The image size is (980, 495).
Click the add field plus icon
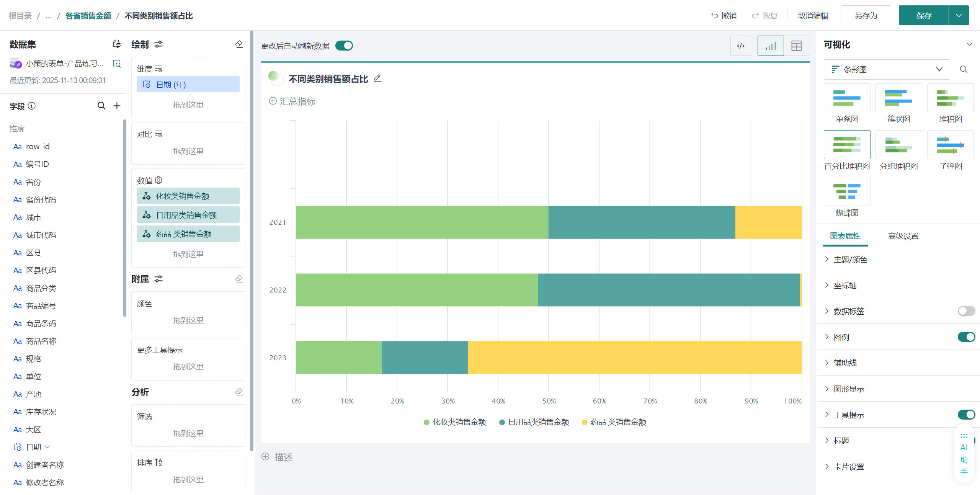[117, 106]
